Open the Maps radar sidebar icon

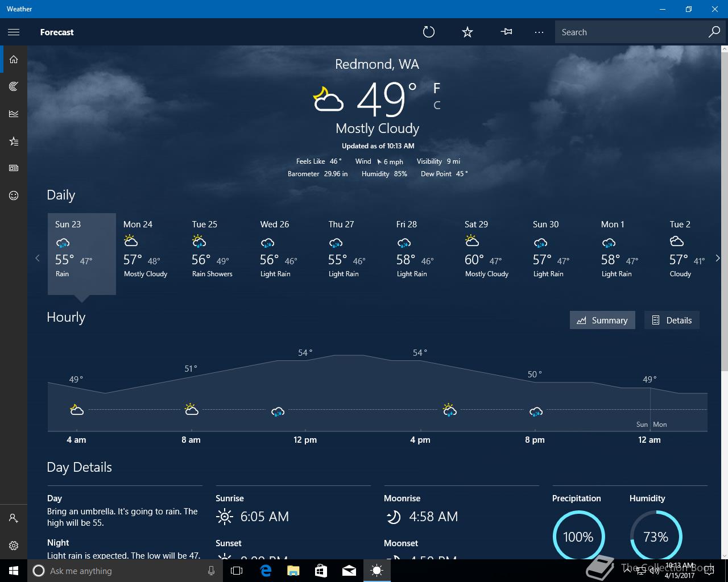point(14,86)
